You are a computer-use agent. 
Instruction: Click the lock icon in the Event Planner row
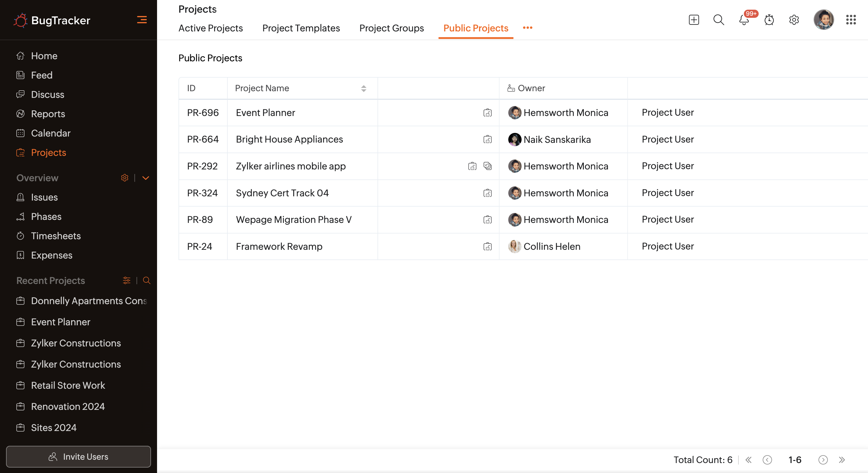click(487, 113)
